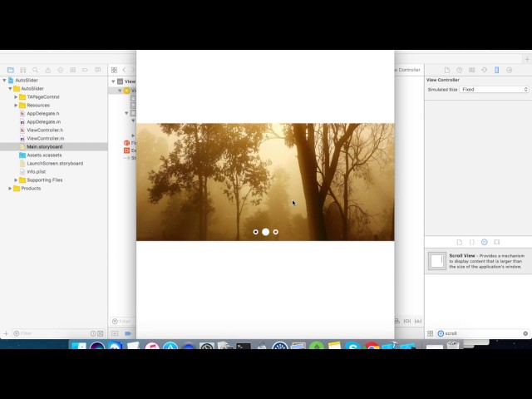Viewport: 532px width, 399px height.
Task: Select AppDelegate.m file
Action: (x=43, y=122)
